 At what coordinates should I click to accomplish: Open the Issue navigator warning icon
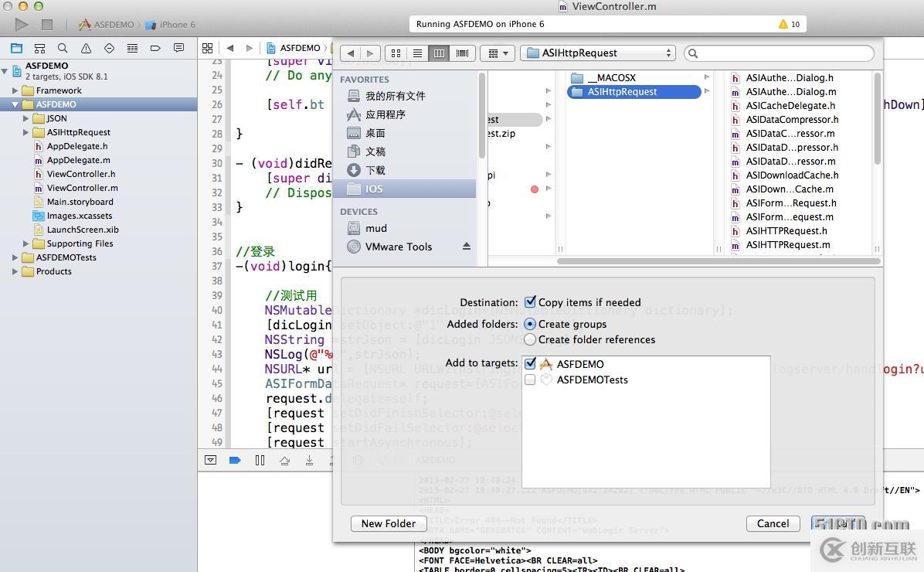(86, 49)
